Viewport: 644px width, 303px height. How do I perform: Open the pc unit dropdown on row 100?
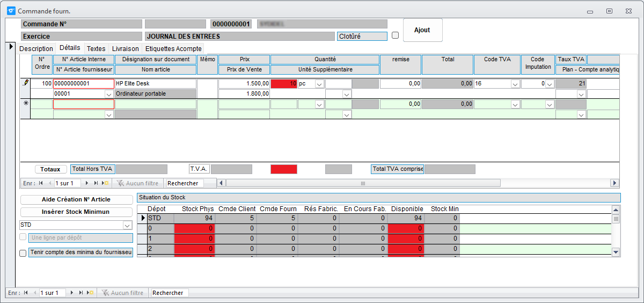tap(319, 84)
